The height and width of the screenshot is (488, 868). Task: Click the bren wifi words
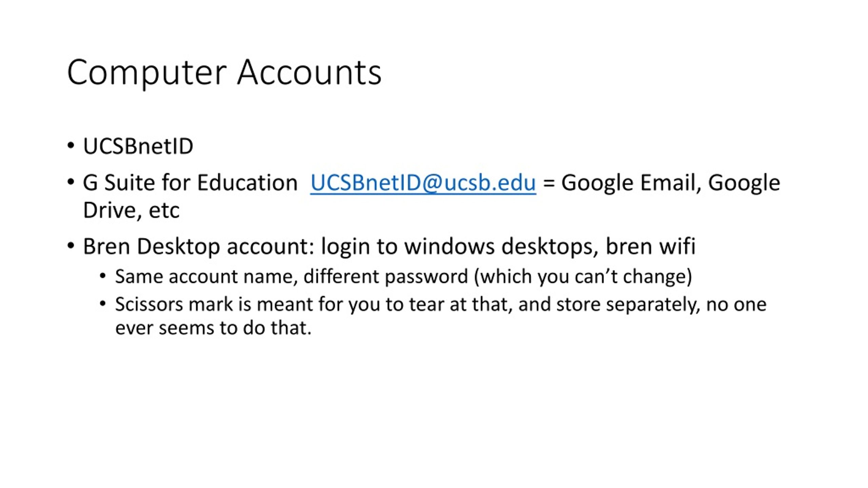(x=650, y=246)
